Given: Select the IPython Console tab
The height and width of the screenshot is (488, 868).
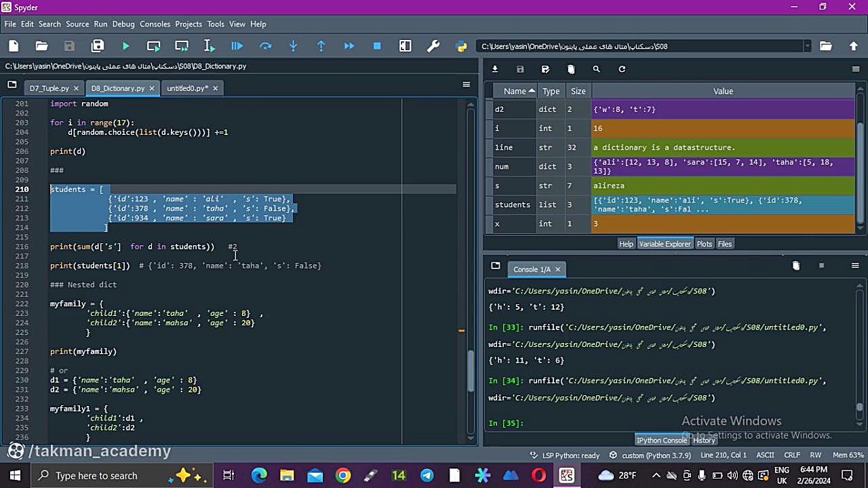Looking at the screenshot, I should tap(662, 441).
